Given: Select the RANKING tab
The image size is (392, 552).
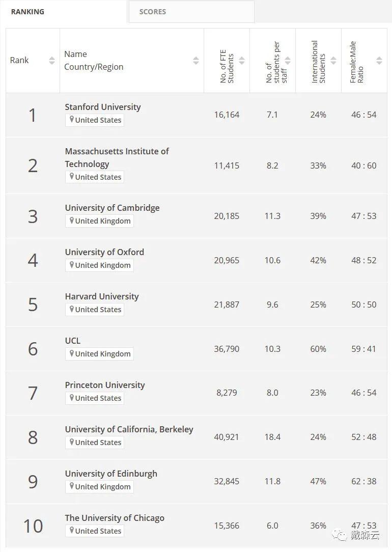Looking at the screenshot, I should pyautogui.click(x=27, y=12).
